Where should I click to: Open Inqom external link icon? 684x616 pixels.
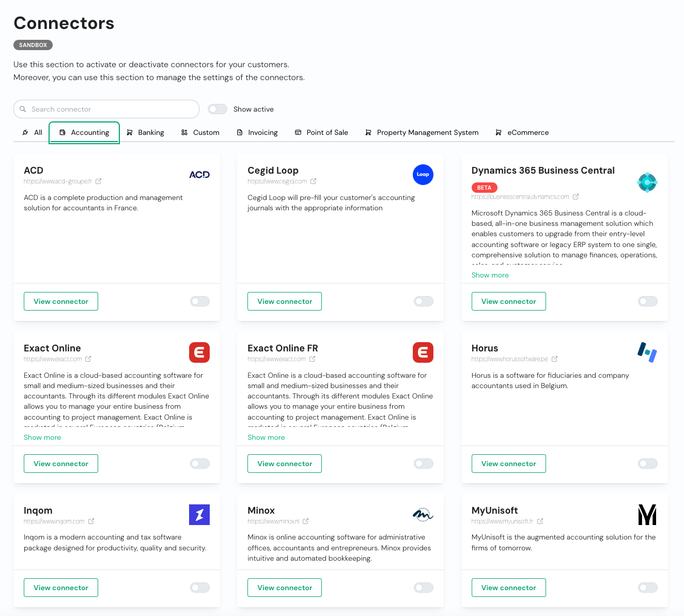tap(91, 521)
